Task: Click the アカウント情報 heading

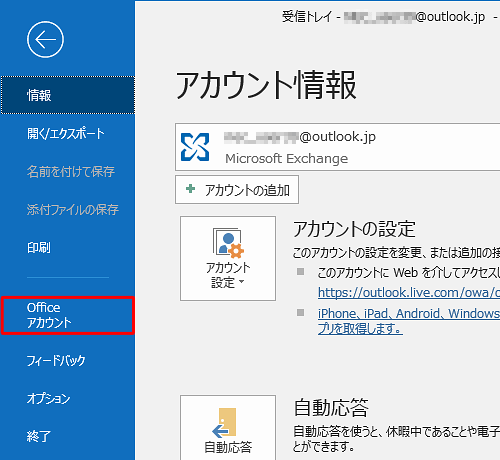Action: pyautogui.click(x=266, y=85)
